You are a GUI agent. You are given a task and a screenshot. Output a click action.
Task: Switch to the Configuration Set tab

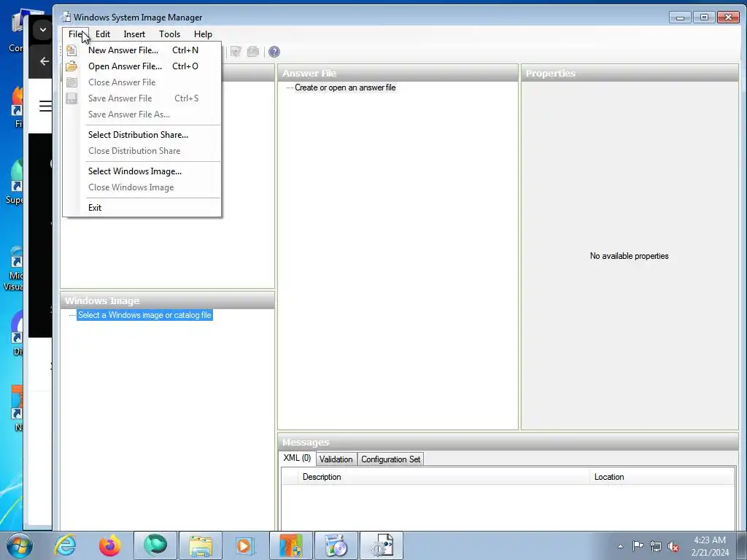click(391, 459)
